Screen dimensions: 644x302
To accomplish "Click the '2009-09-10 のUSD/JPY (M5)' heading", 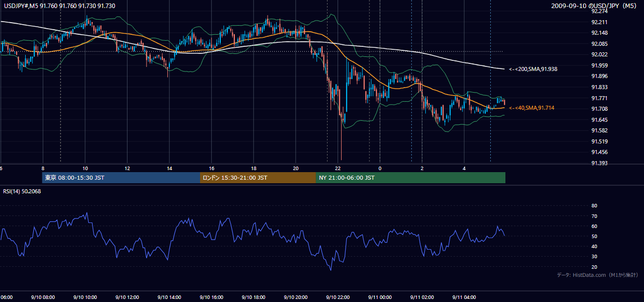I will tap(595, 6).
